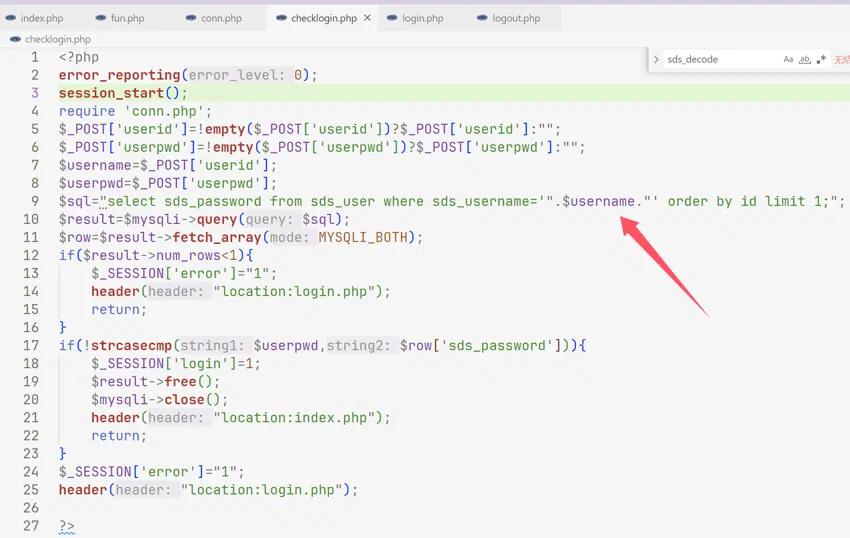Click PHP file icon on logout.php tab
The width and height of the screenshot is (850, 538).
482,18
